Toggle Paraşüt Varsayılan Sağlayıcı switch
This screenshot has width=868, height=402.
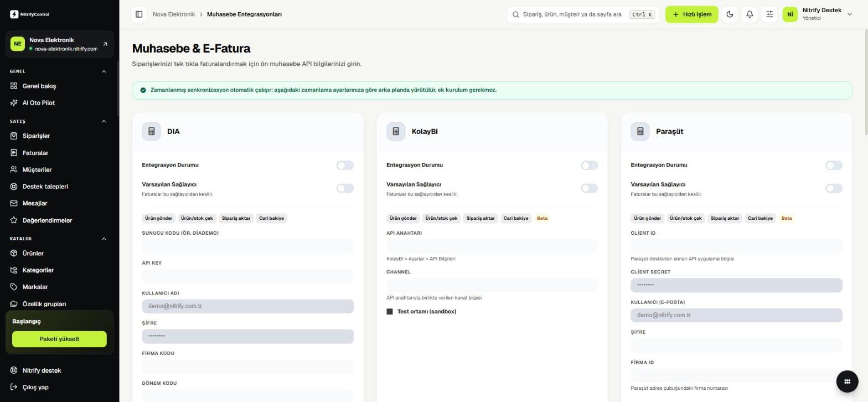pos(834,188)
